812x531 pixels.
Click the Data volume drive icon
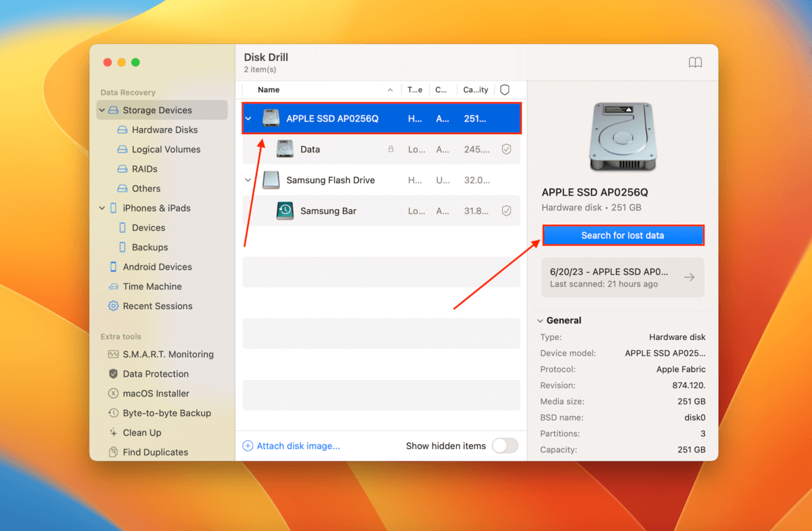click(285, 150)
